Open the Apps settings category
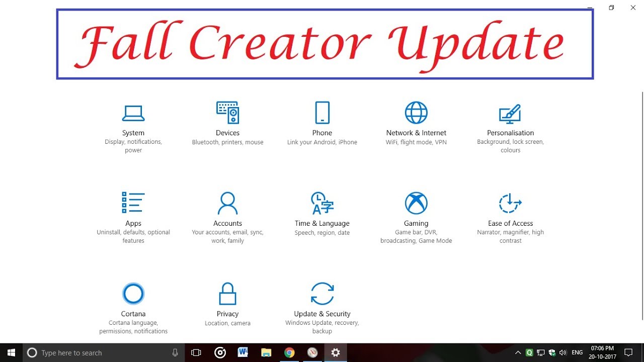 coord(133,218)
